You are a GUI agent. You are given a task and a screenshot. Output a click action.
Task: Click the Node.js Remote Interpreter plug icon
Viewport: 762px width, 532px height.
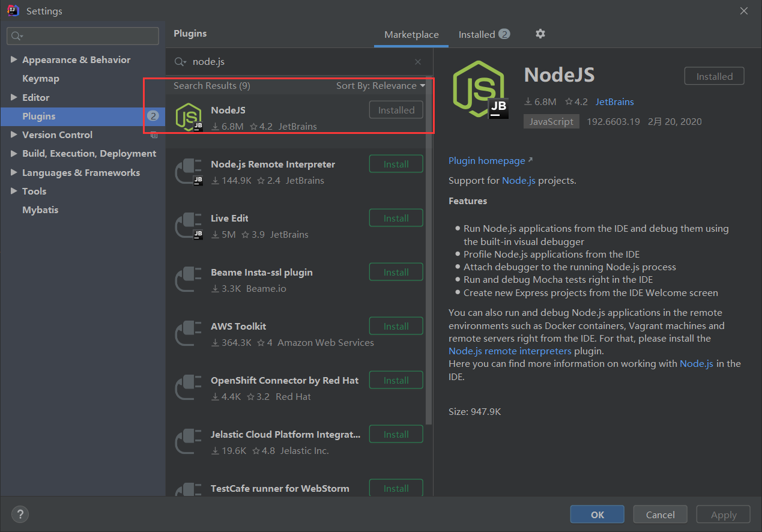189,171
